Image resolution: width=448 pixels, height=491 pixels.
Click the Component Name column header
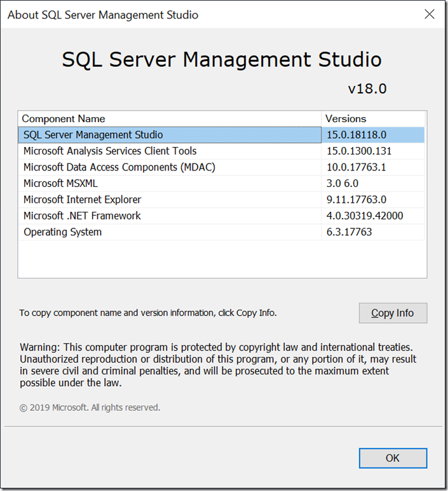pos(170,119)
